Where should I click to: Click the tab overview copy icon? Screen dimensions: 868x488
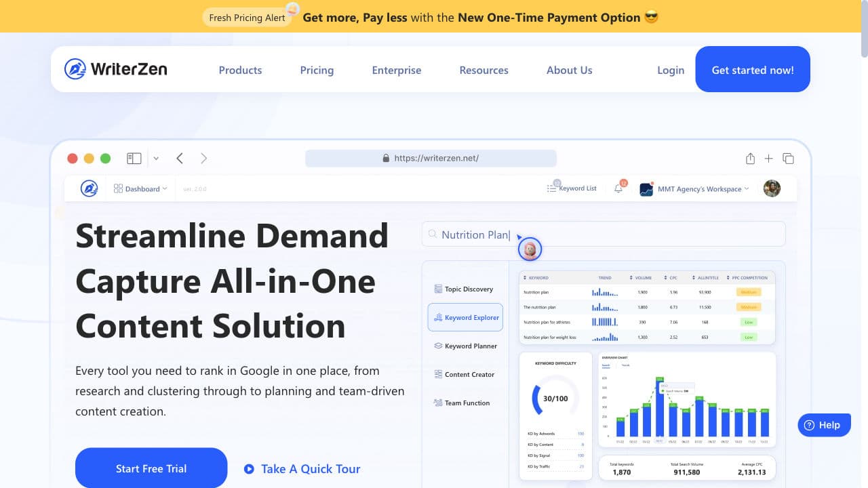pos(788,159)
